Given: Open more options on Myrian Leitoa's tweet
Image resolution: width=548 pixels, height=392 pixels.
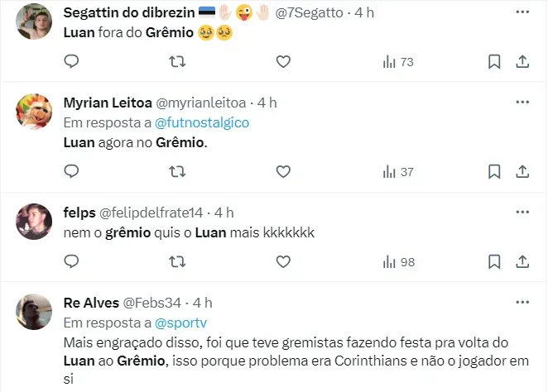Looking at the screenshot, I should 522,102.
